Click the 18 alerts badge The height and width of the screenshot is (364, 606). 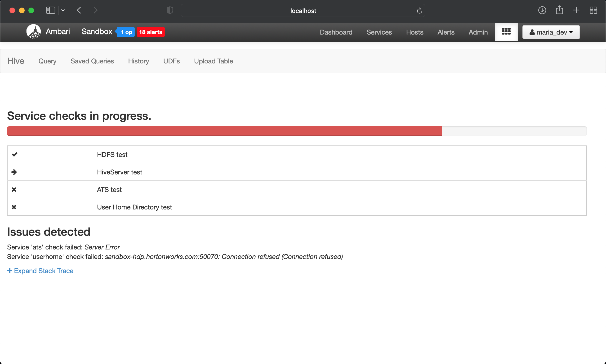click(x=150, y=32)
